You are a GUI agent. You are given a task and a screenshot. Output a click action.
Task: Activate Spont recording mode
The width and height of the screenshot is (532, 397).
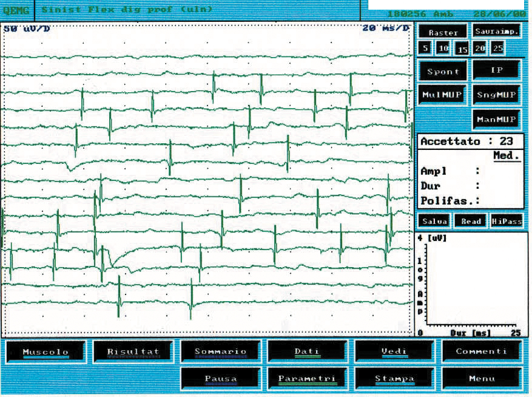click(x=443, y=71)
